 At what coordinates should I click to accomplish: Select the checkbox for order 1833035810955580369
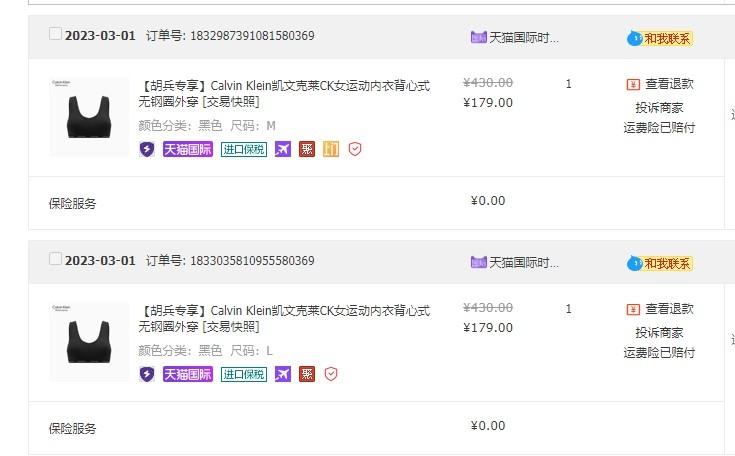[x=55, y=259]
